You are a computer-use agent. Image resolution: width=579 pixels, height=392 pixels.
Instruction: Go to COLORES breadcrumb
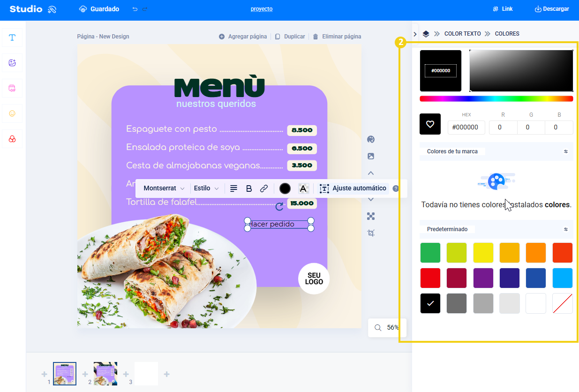(x=507, y=34)
